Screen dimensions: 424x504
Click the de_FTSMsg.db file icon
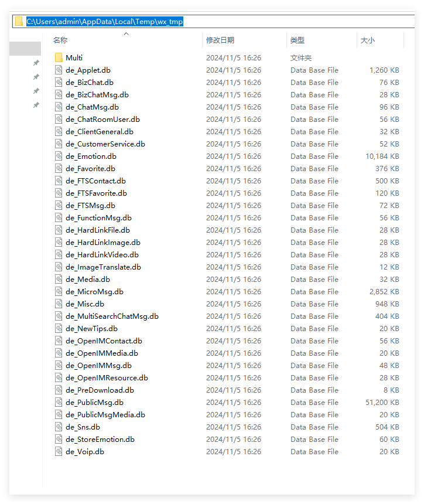point(59,205)
